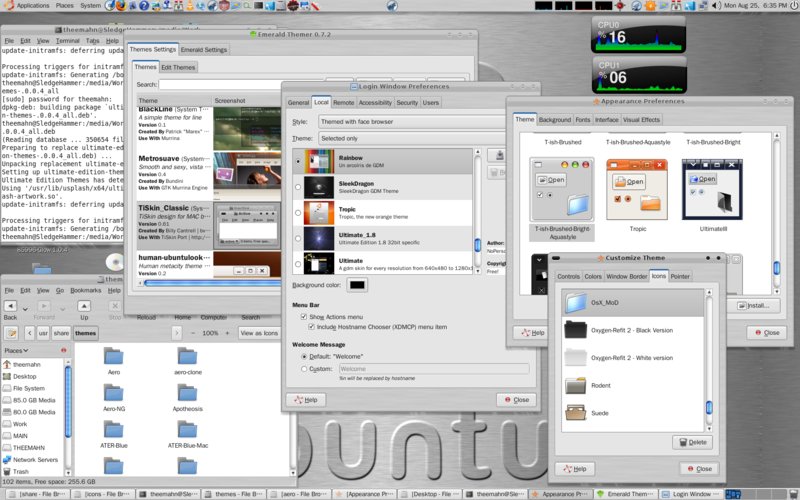Launch Firefox from the top panel
The image size is (800, 500).
(x=121, y=6)
